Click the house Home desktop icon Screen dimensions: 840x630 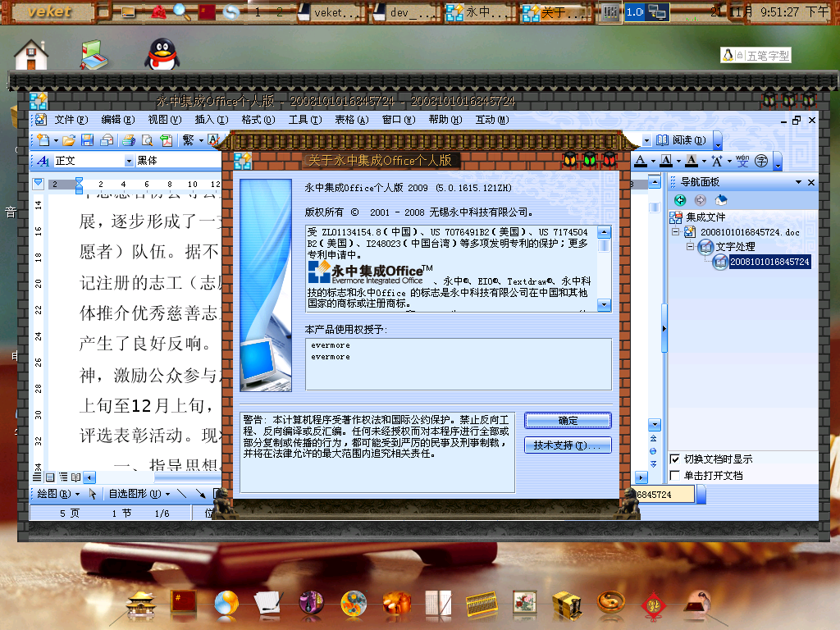pyautogui.click(x=31, y=55)
